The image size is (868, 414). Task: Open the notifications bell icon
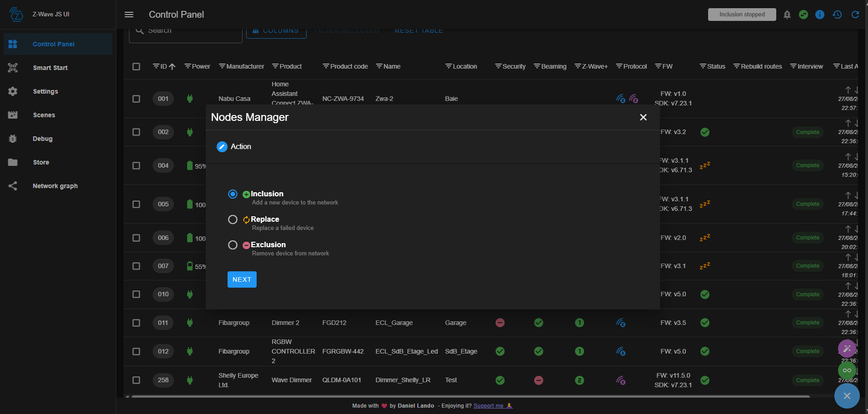[787, 15]
